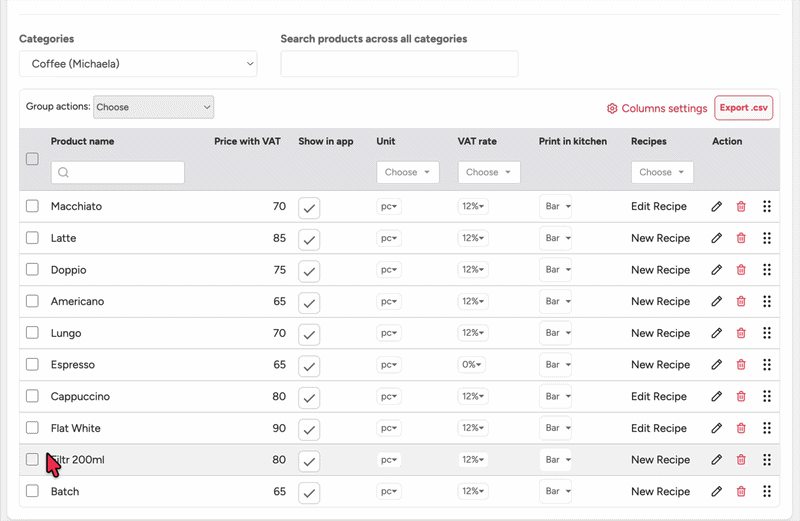
Task: Tick the select-all checkbox in table header
Action: coord(32,159)
